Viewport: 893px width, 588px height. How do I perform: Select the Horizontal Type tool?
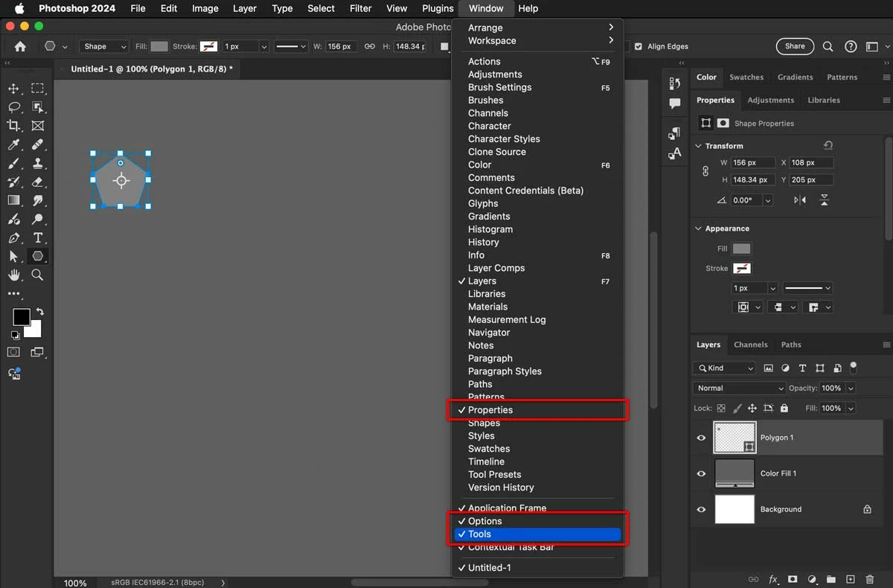pyautogui.click(x=38, y=238)
